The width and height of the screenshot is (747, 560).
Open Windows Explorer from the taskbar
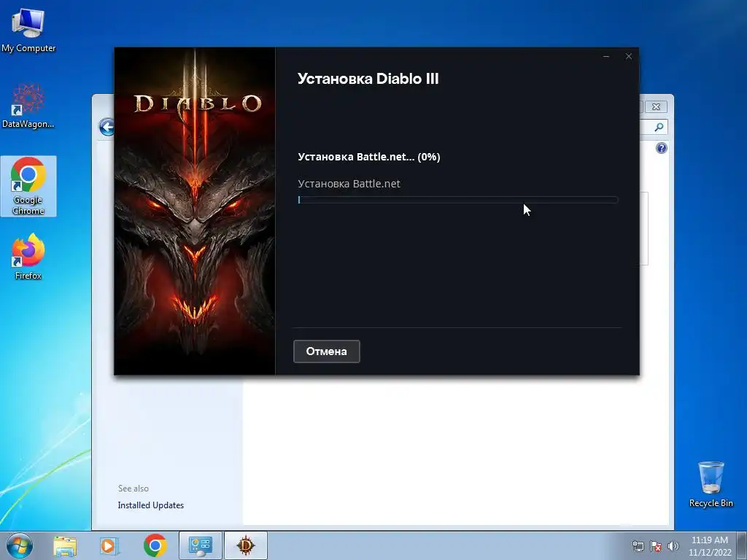pyautogui.click(x=65, y=545)
